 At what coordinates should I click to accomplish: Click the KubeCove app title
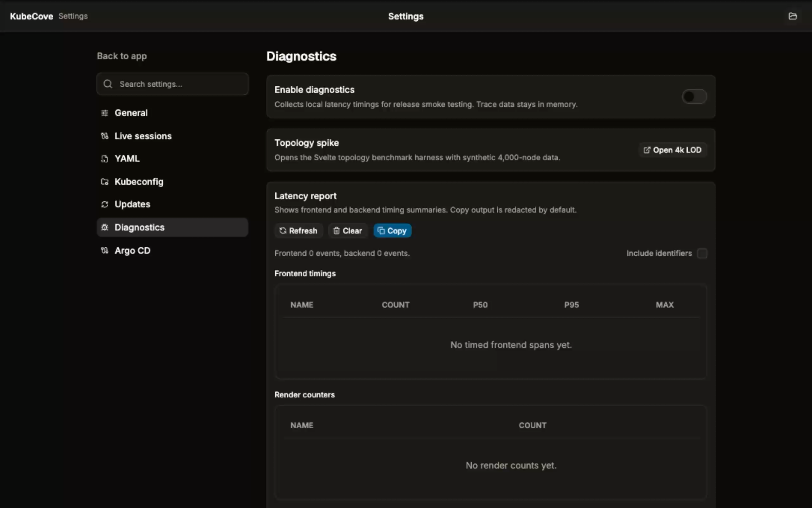pos(31,16)
